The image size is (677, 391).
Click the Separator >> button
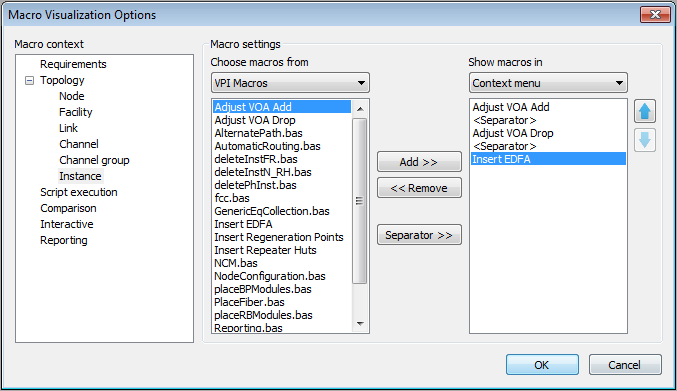point(419,235)
